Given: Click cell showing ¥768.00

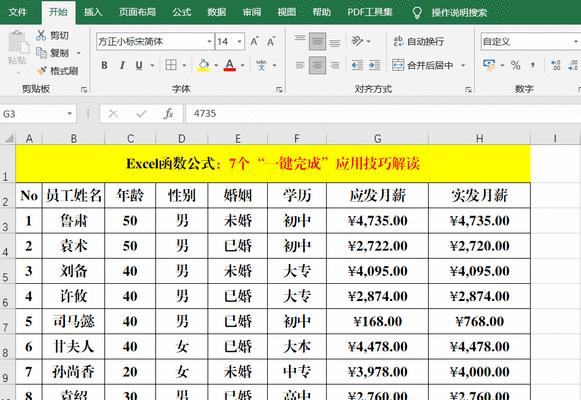Looking at the screenshot, I should click(479, 321).
